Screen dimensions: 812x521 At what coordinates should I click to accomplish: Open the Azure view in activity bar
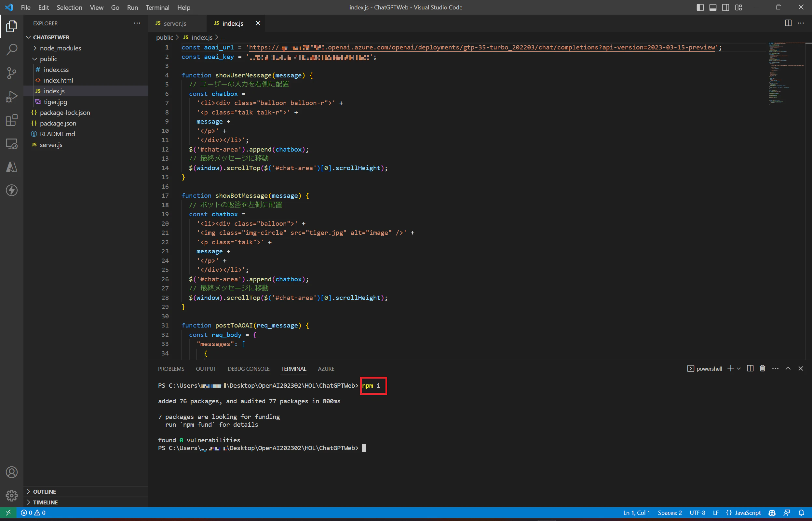11,167
